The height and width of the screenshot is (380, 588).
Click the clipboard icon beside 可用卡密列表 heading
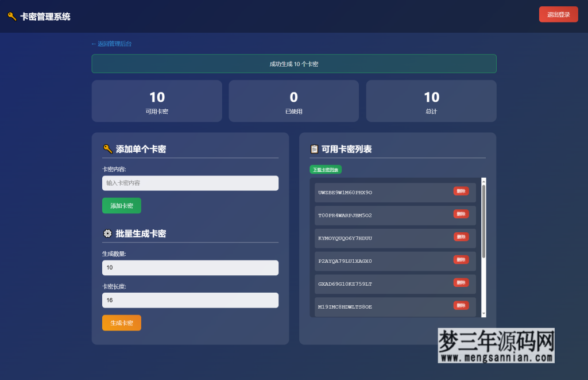click(314, 148)
